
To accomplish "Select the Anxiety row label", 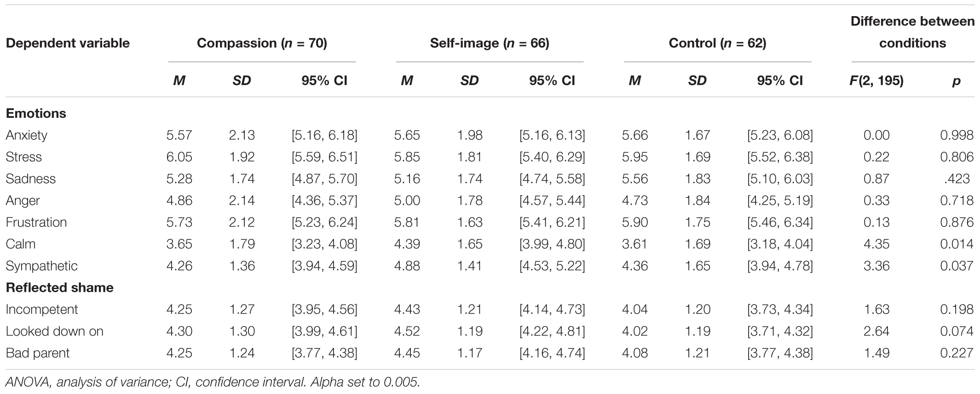I will click(x=27, y=135).
